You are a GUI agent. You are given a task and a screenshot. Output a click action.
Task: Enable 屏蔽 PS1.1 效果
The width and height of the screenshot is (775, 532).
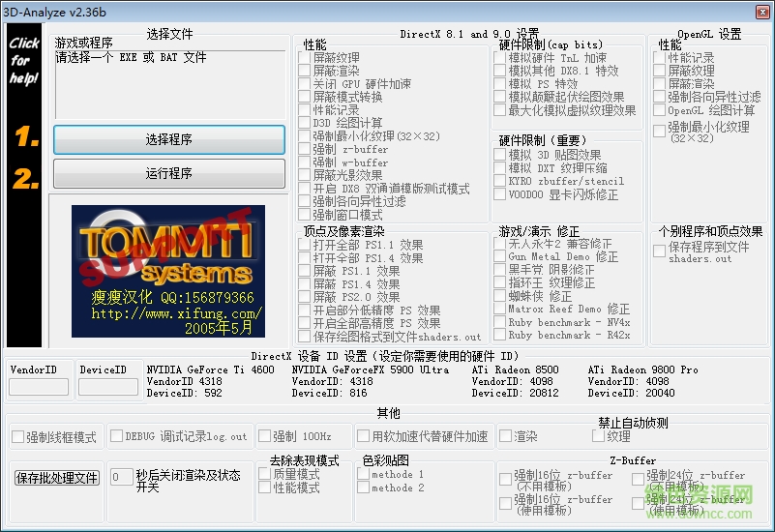[305, 271]
